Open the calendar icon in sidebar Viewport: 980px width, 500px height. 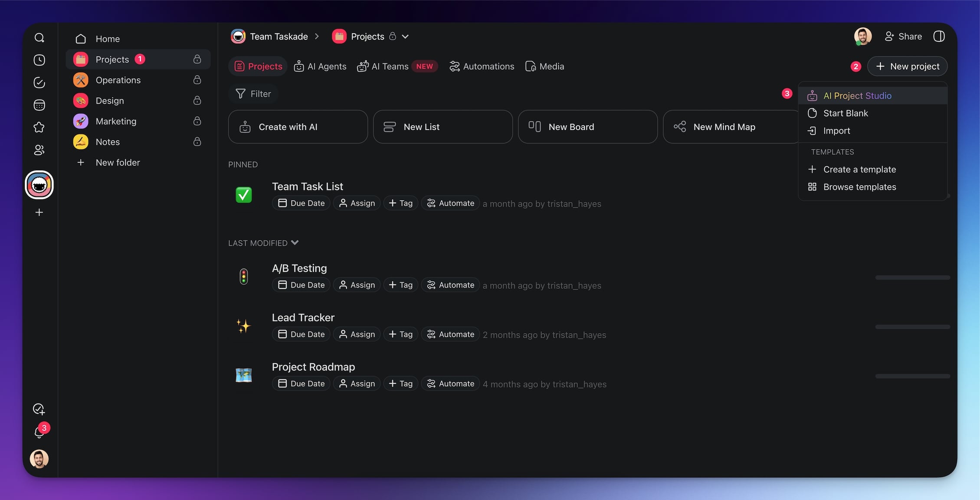point(39,105)
